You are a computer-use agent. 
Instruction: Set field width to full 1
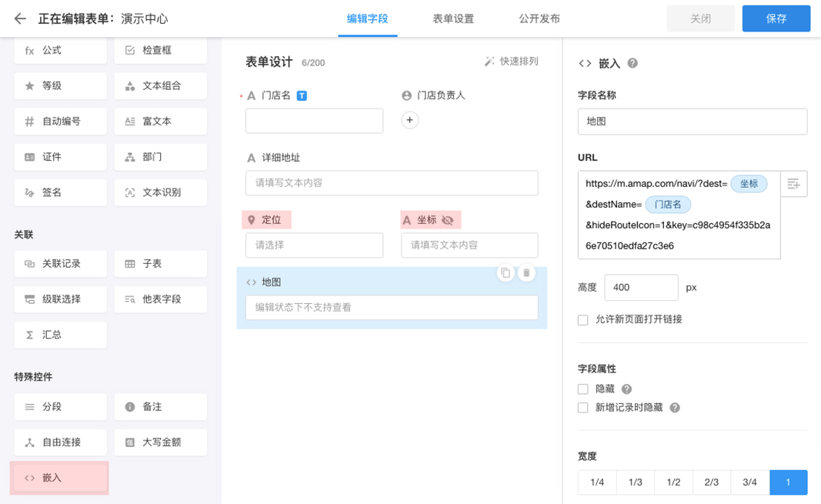coord(788,482)
